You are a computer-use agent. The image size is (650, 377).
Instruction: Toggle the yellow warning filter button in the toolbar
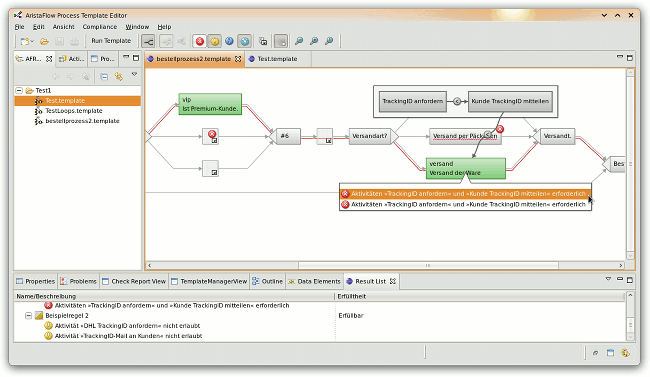point(214,41)
